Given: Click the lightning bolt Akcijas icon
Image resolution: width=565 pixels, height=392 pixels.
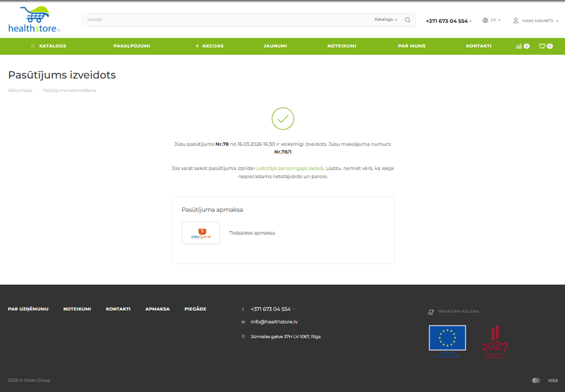Looking at the screenshot, I should tap(197, 46).
